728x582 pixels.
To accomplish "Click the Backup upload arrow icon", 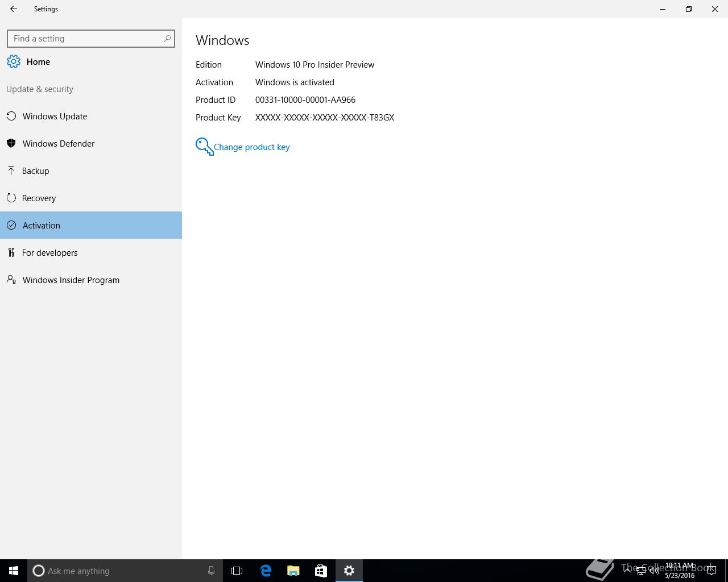I will tap(11, 171).
